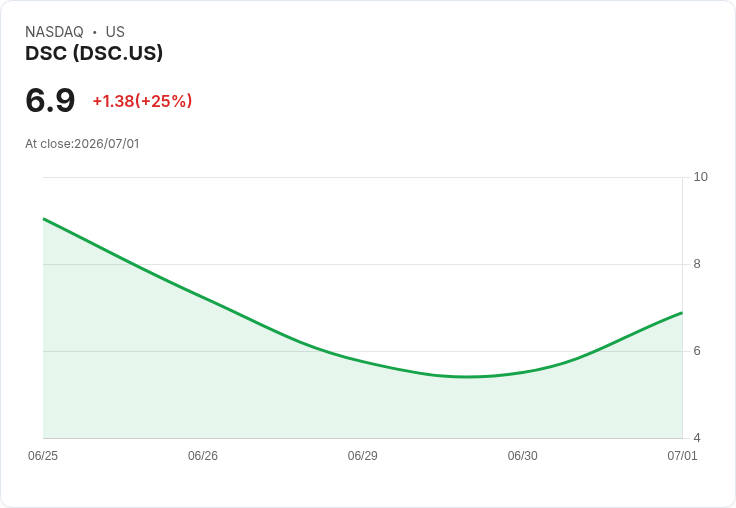The height and width of the screenshot is (508, 736).
Task: Click the 4 price axis label
Action: 697,438
